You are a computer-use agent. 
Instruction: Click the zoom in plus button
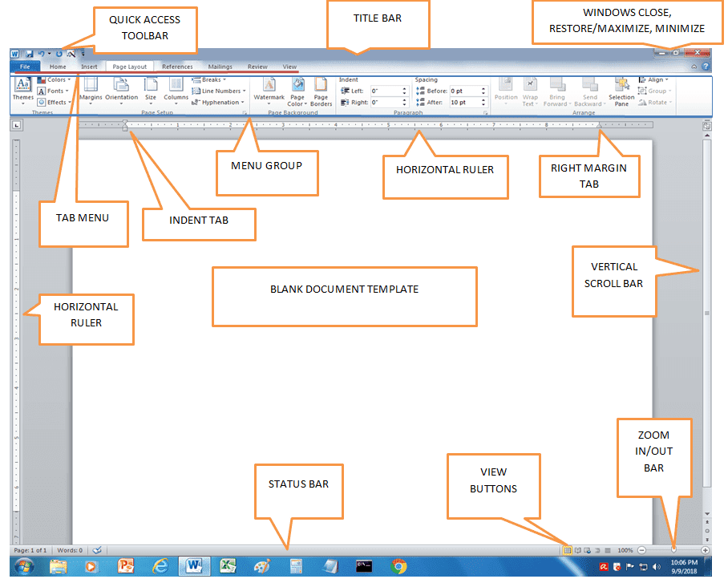(x=705, y=550)
